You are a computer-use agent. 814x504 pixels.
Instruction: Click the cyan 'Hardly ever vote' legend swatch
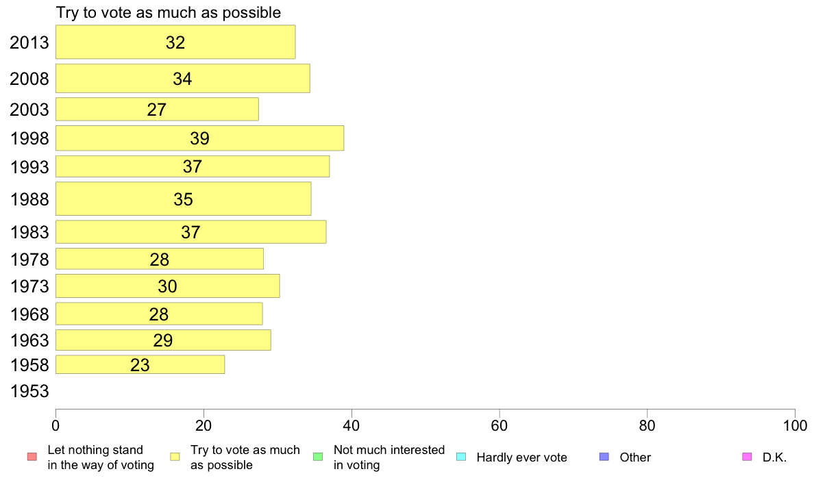(x=461, y=457)
